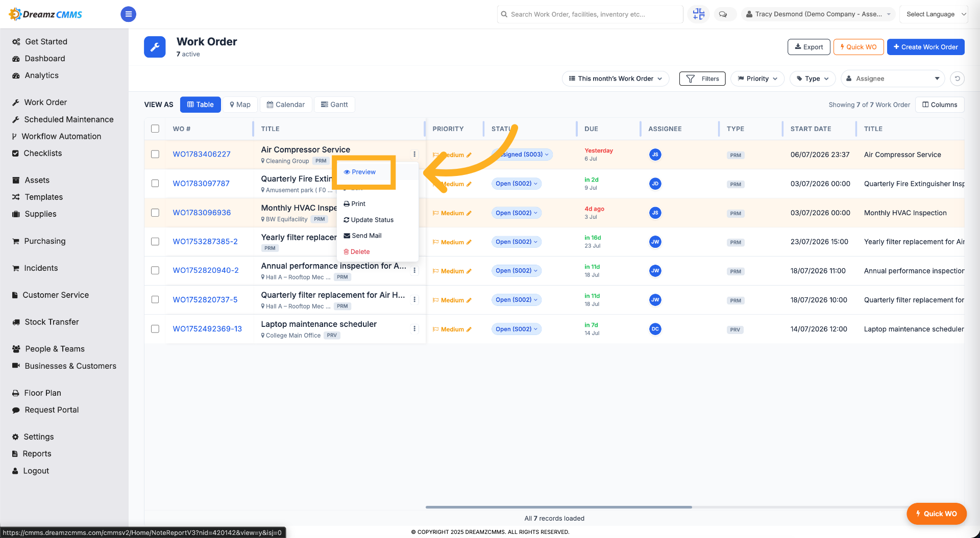
Task: Edit priority pencil icon for Monthly HVAC Inspection
Action: pos(469,213)
